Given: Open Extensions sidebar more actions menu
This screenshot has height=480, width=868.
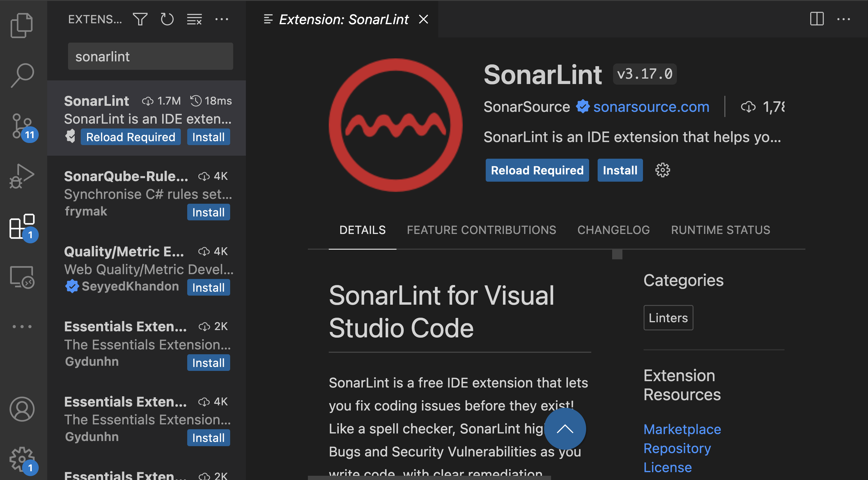Looking at the screenshot, I should pos(221,19).
